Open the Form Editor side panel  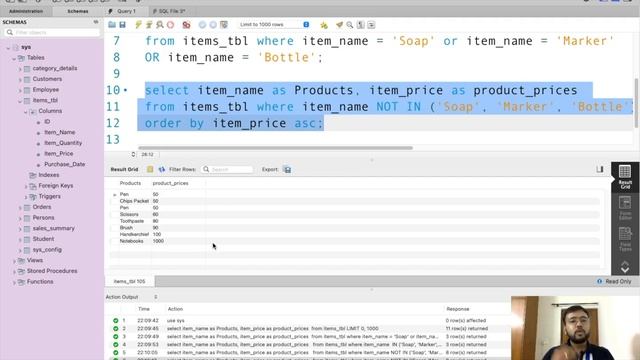tap(625, 208)
